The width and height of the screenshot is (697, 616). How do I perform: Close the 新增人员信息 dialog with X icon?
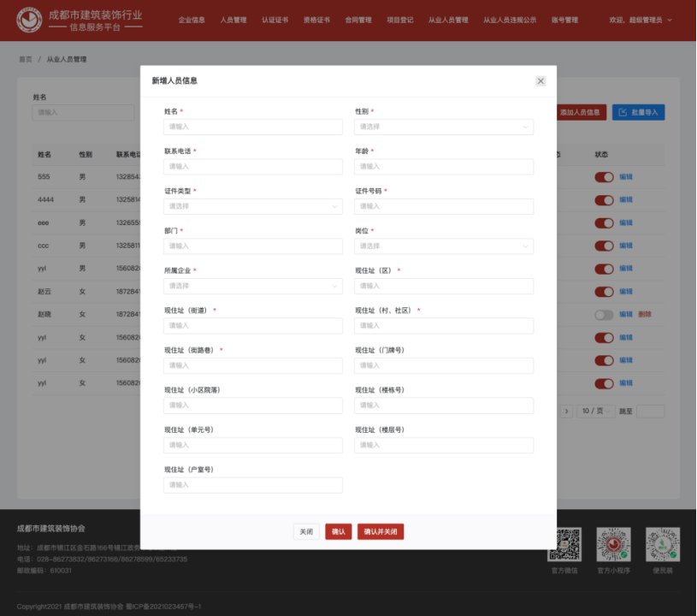pos(540,81)
